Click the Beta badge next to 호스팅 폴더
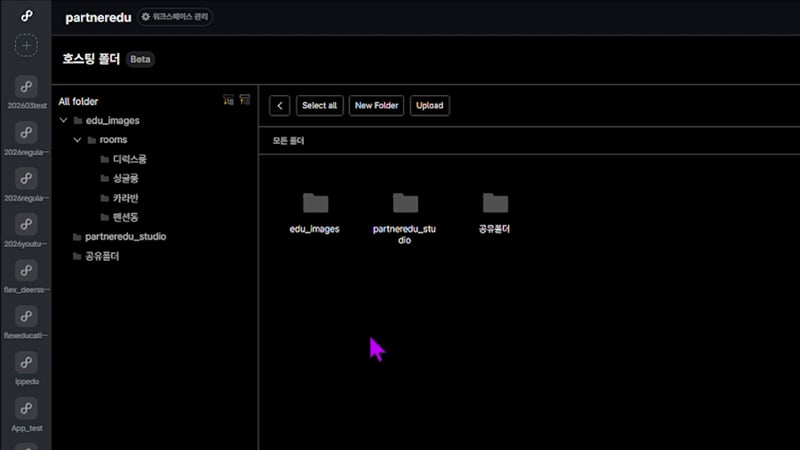 click(140, 59)
